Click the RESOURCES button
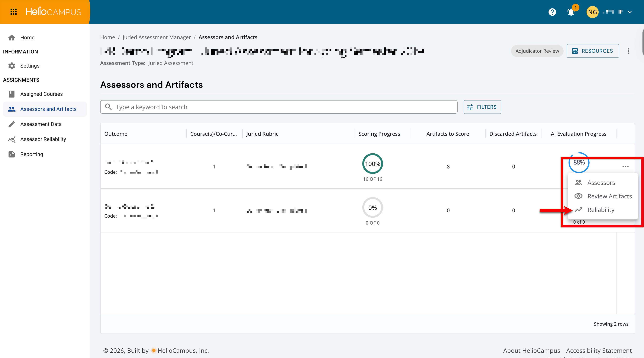Screen dimensions: 644x358 pyautogui.click(x=593, y=51)
